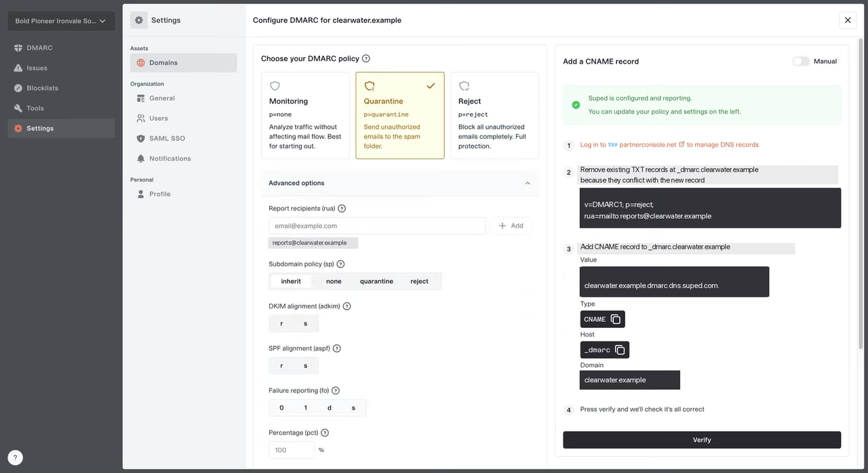Open the Bold Pioneer Ironvale organization dropdown
Screen dimensions: 868x473
(x=61, y=21)
